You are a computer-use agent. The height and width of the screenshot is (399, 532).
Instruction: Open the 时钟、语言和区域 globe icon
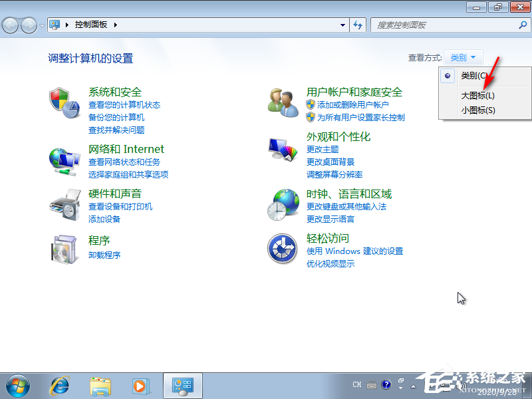pos(284,204)
